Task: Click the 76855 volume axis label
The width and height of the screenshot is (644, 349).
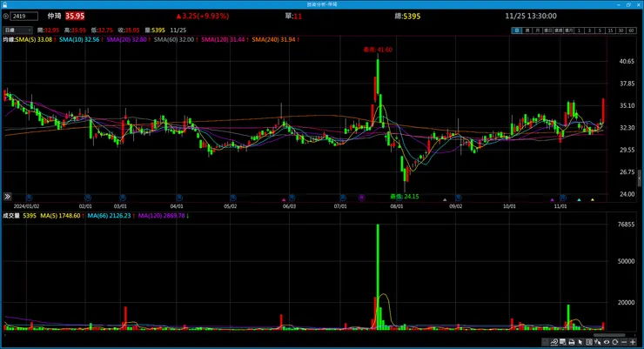Action: (626, 225)
